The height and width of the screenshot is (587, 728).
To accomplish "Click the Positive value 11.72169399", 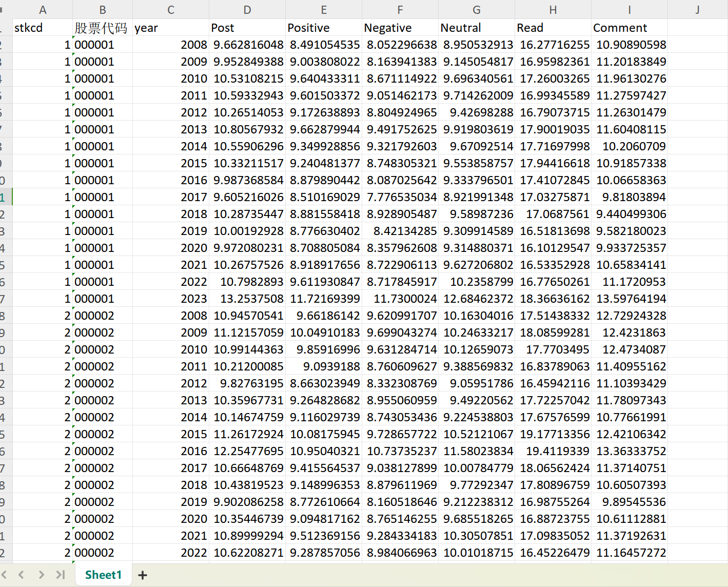I will (325, 299).
